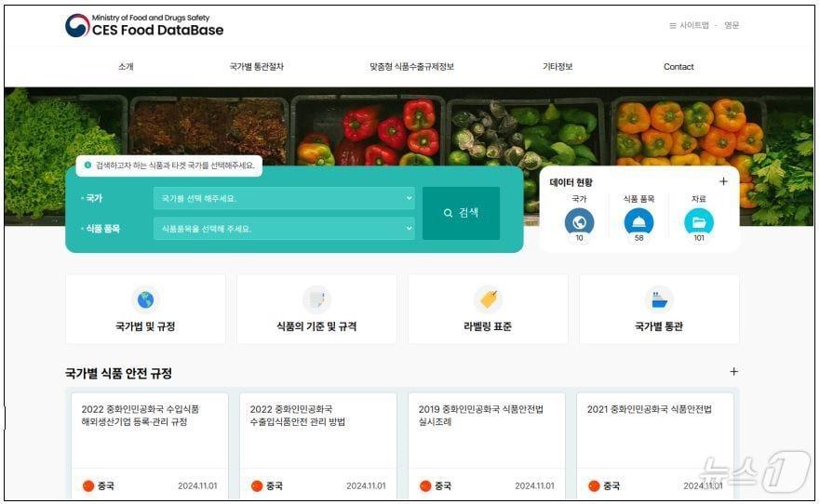Viewport: 820px width, 504px height.
Task: Click the folder icon under 자료
Action: (x=699, y=222)
